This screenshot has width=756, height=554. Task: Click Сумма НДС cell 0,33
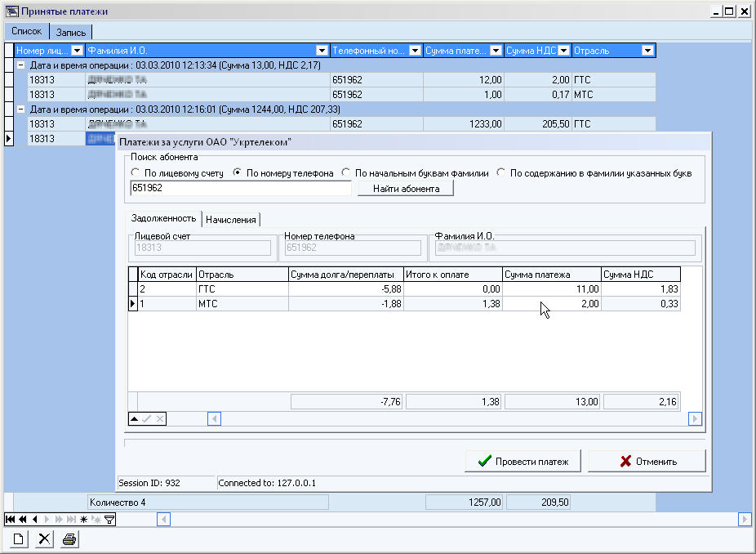pos(641,303)
